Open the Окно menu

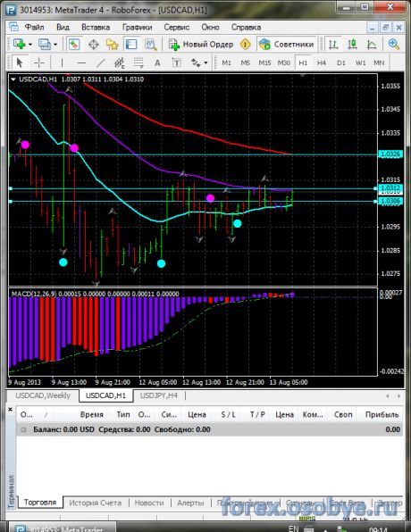coord(210,27)
